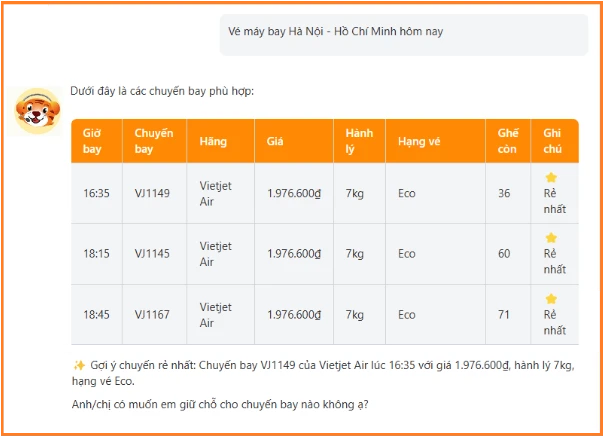
Task: Click price 1.976.600₫ in VJ1145 row
Action: point(294,254)
